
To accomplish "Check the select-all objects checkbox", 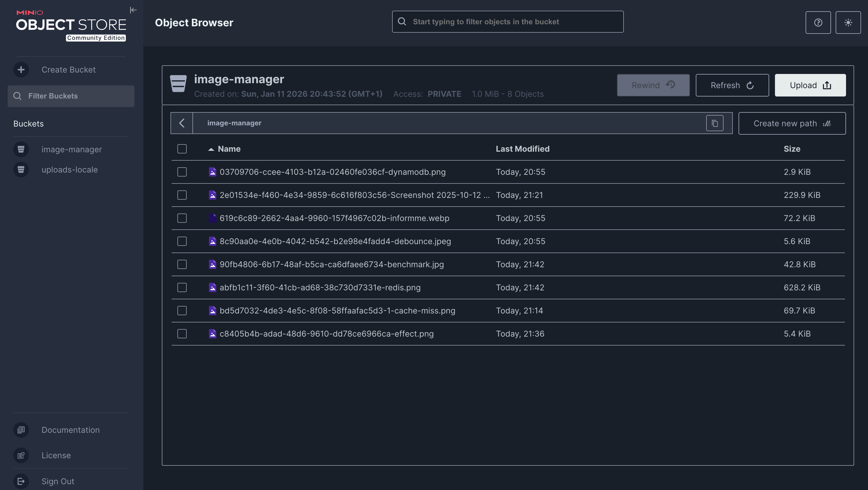I will (x=182, y=149).
